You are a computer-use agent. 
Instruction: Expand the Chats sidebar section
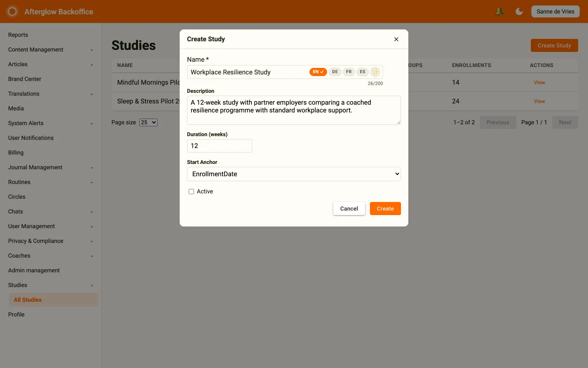(51, 211)
